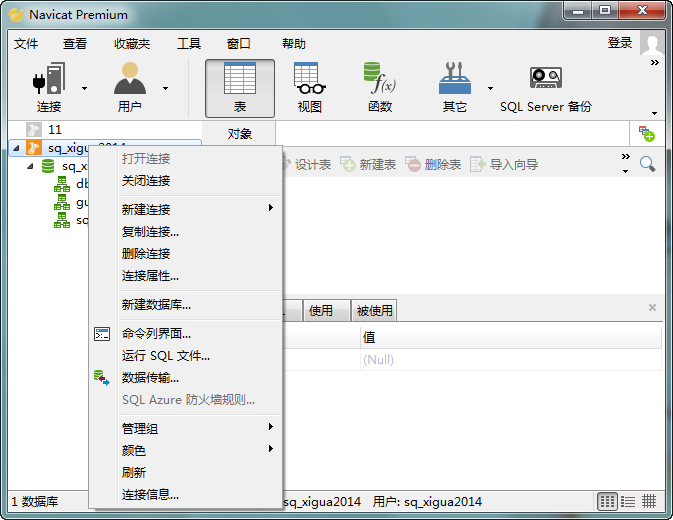Viewport: 673px width, 520px height.
Task: Expand 新建连接 submenu
Action: pos(270,208)
